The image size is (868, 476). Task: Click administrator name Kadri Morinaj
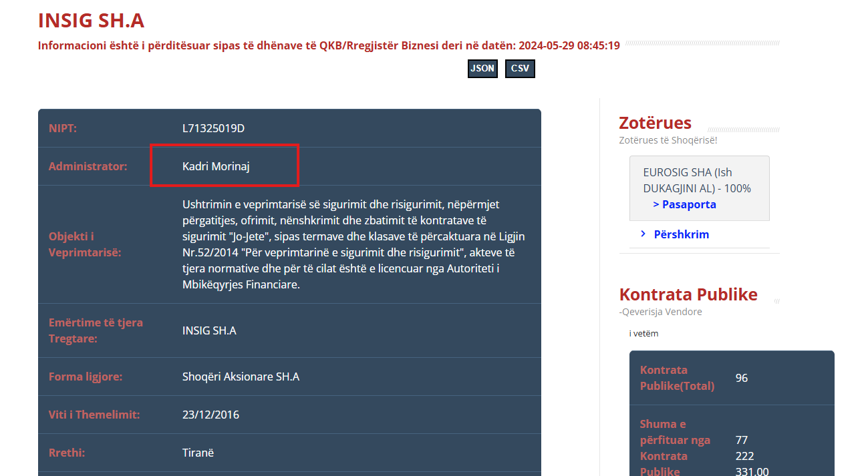point(216,166)
